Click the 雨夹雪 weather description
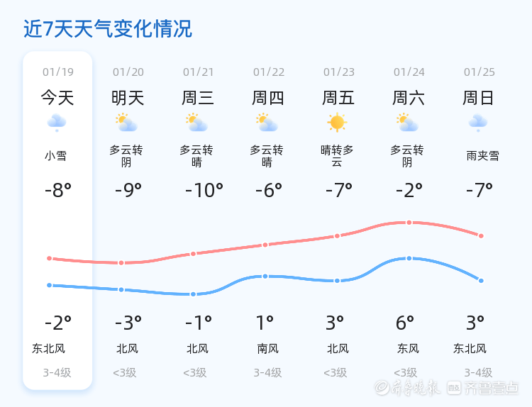Image resolution: width=532 pixels, height=407 pixels. 482,155
